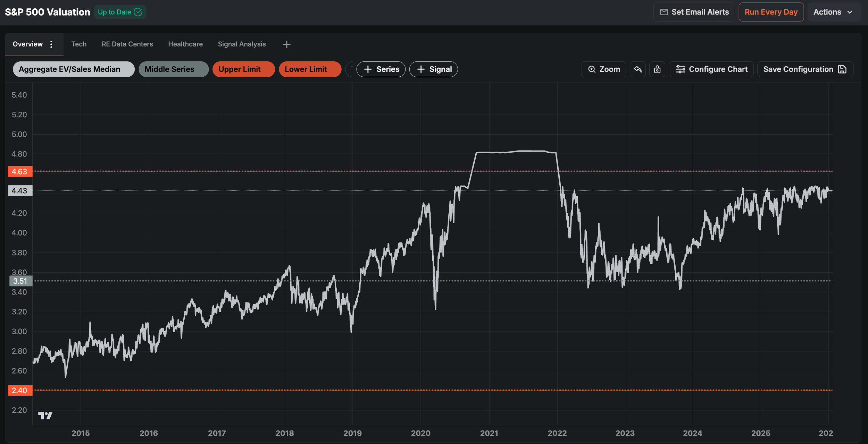Toggle the Lower Limit series pill
The image size is (868, 444).
309,69
